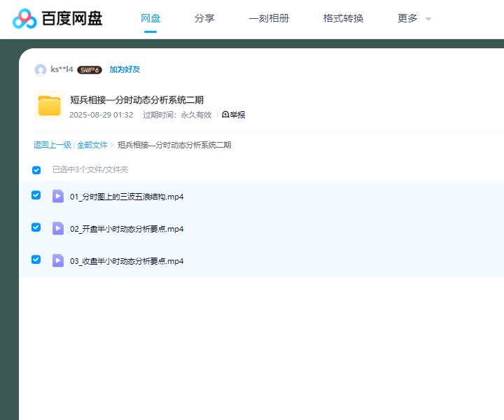Click the yellow shared folder icon
504x420 pixels.
click(x=49, y=106)
